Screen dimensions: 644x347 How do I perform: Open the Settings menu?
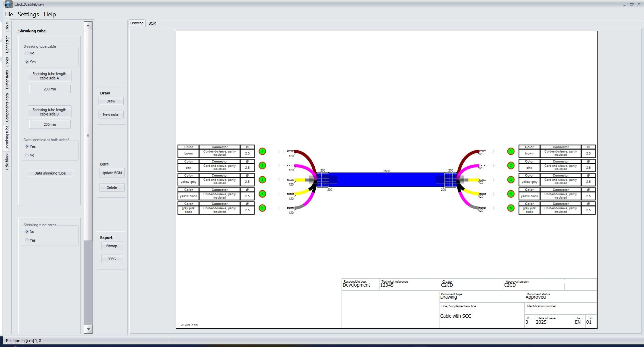(28, 14)
